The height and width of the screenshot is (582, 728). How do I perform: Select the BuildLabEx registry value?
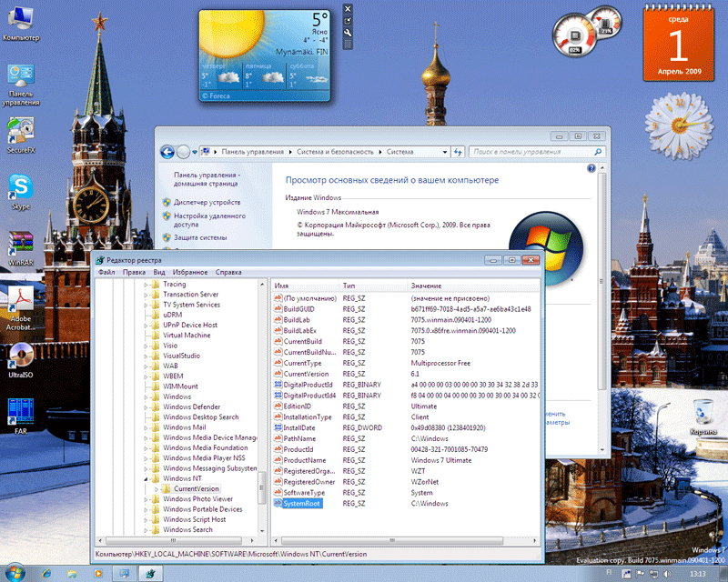pos(300,330)
